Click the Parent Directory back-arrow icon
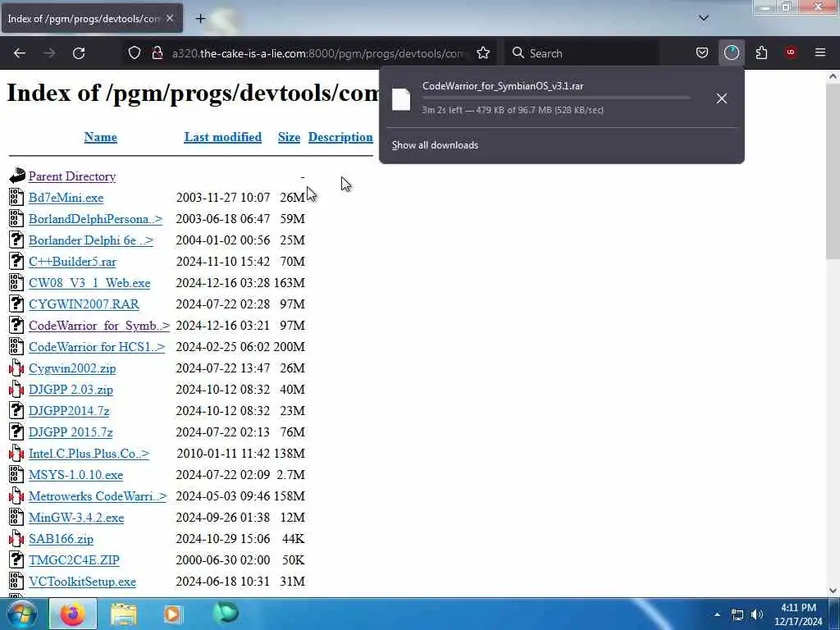840x630 pixels. [16, 176]
